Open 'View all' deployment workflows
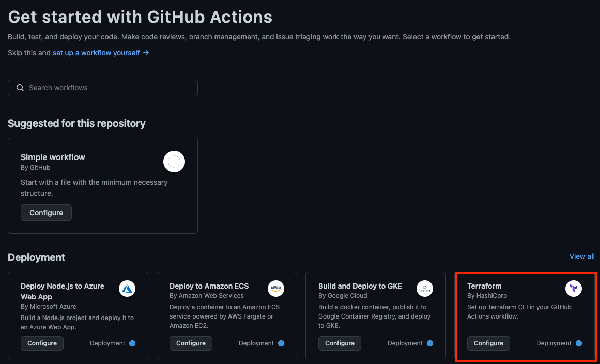 (x=581, y=256)
